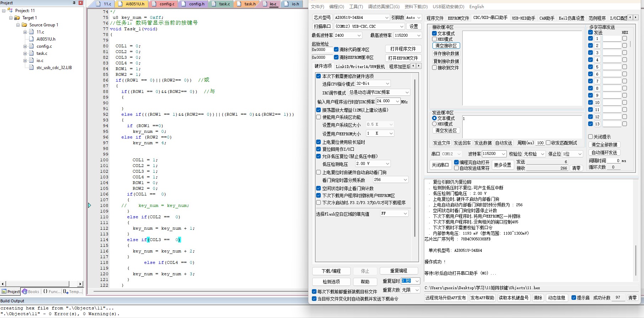The width and height of the screenshot is (644, 318).
Task: Click the config.c file icon in tree
Action: point(31,46)
